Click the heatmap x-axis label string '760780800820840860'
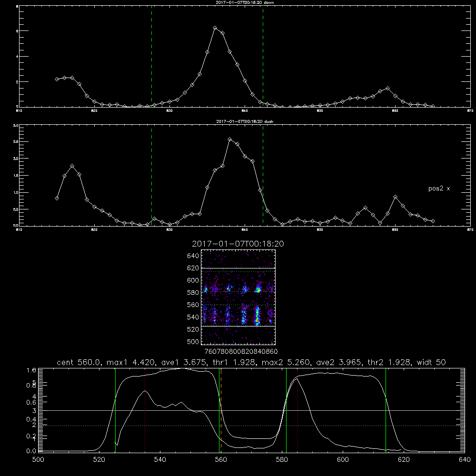This screenshot has width=476, height=476. pyautogui.click(x=241, y=352)
